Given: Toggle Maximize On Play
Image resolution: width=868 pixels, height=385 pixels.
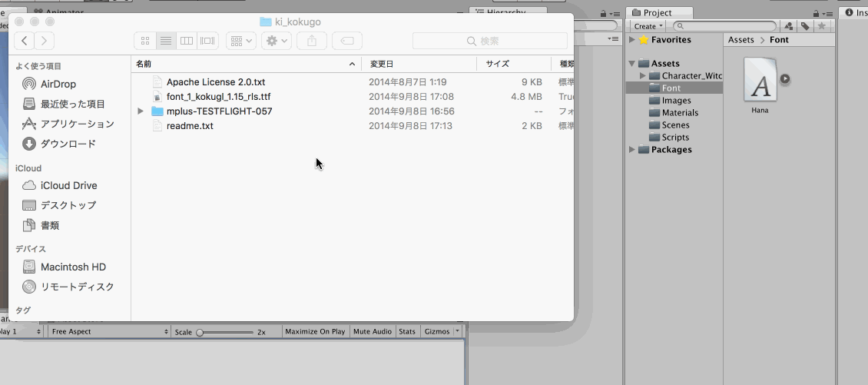Looking at the screenshot, I should pyautogui.click(x=315, y=332).
